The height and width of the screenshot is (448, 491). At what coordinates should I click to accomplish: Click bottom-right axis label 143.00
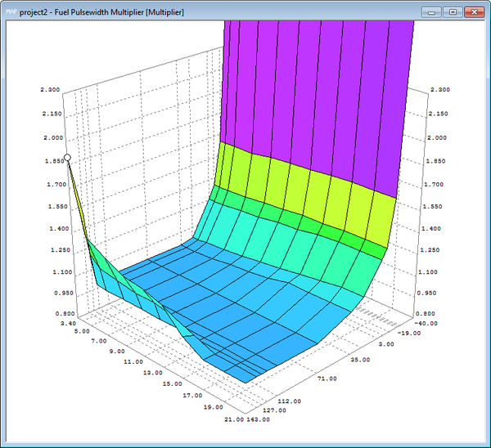[259, 419]
